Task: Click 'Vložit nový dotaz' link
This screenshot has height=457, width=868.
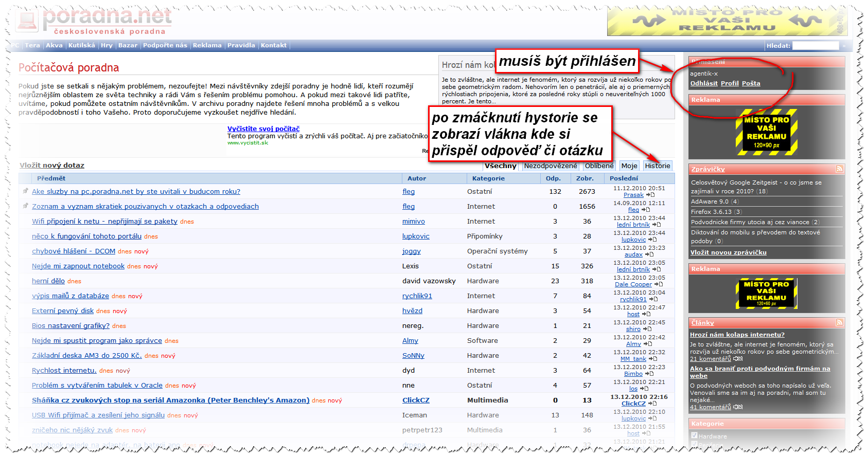Action: [52, 165]
